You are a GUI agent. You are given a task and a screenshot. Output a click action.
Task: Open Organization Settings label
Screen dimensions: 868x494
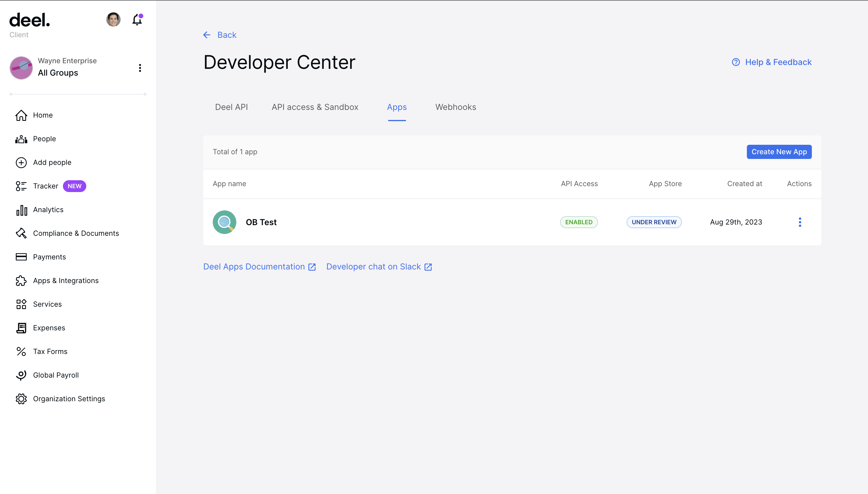click(69, 399)
